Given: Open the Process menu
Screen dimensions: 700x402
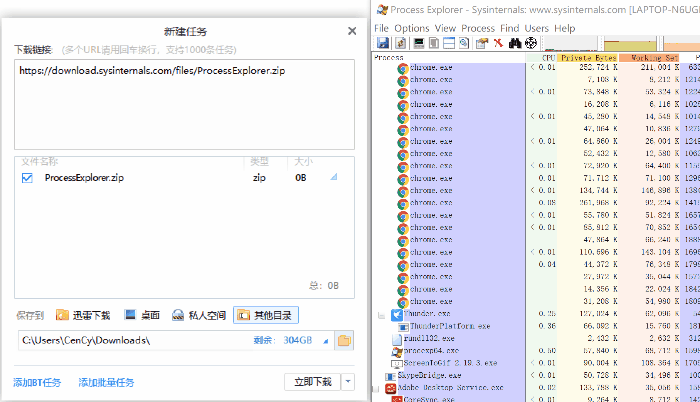Looking at the screenshot, I should (x=478, y=28).
